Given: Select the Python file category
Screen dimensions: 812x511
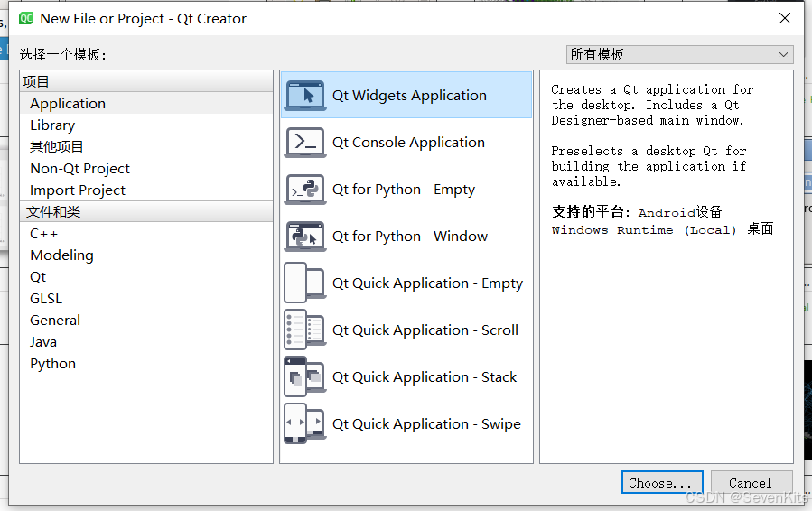Looking at the screenshot, I should 146,364.
